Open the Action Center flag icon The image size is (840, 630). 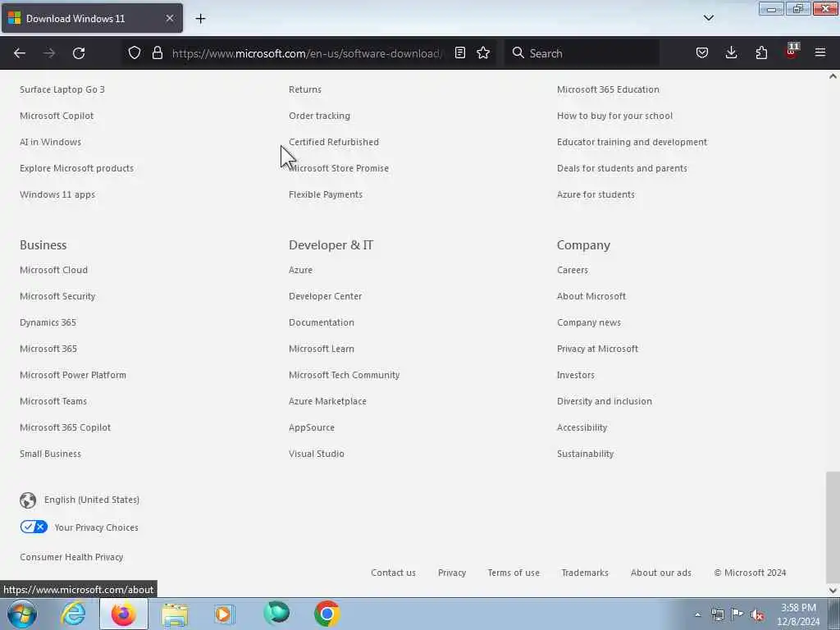click(737, 614)
